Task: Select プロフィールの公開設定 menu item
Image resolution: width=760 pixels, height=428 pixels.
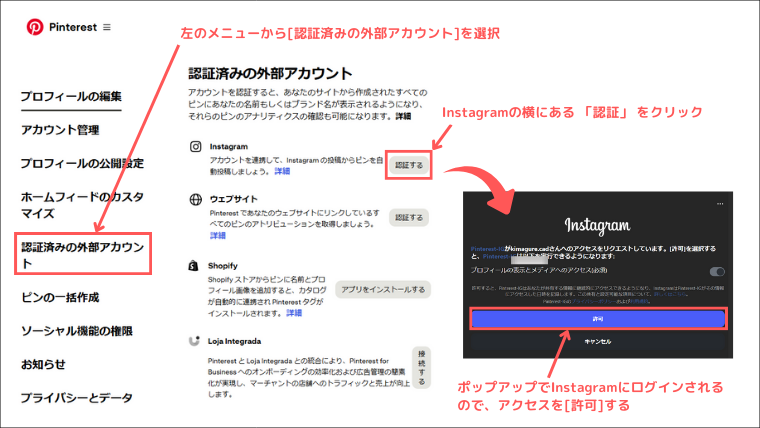Action: 82,163
